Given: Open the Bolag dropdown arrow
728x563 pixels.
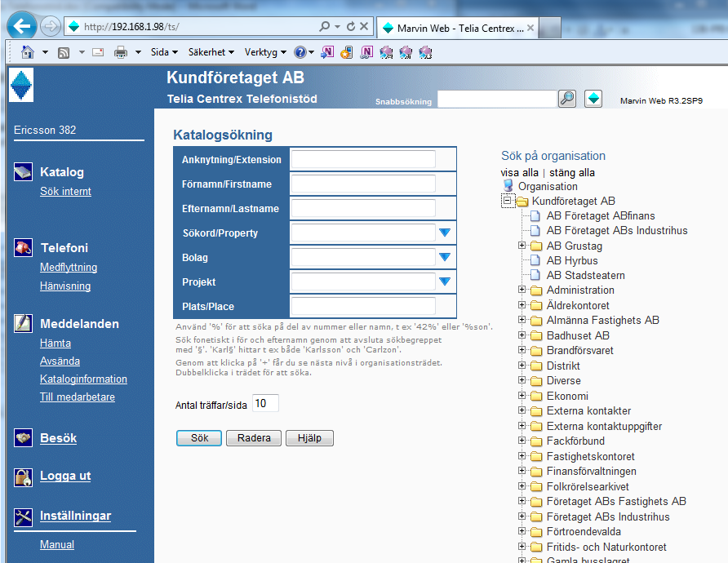Looking at the screenshot, I should coord(445,257).
